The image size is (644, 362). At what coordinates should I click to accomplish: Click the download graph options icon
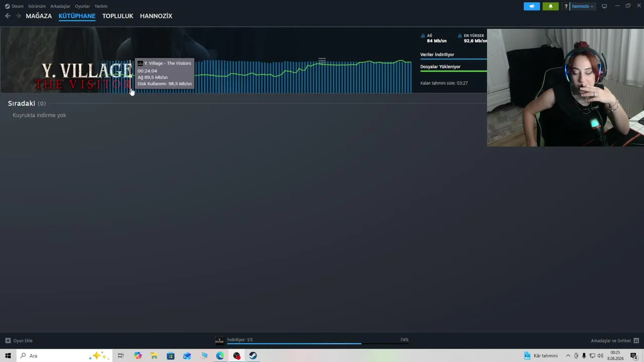point(322,60)
